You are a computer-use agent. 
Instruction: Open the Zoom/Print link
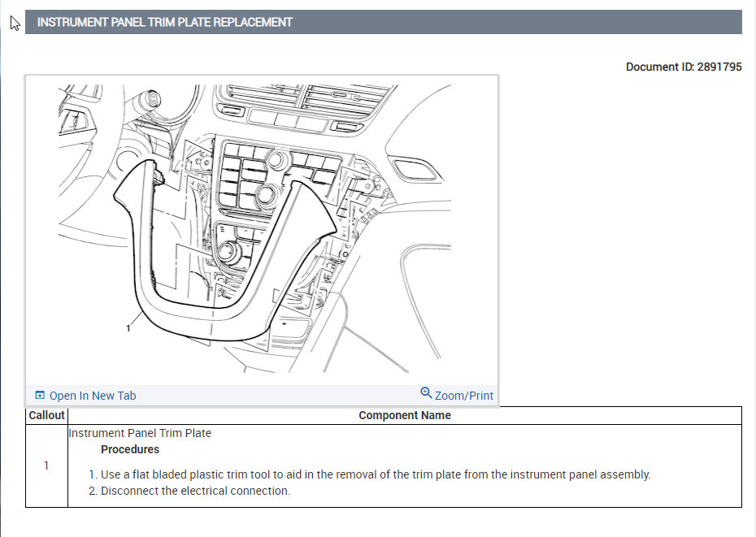coord(464,396)
